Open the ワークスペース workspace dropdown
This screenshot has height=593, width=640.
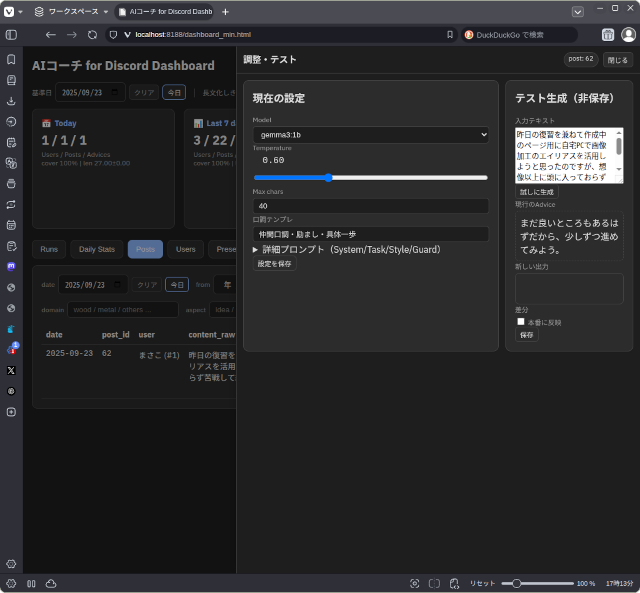(x=66, y=11)
